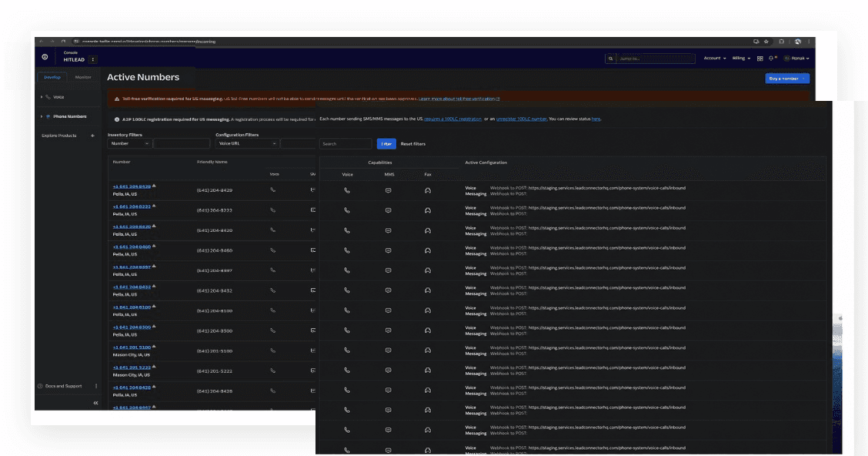Click Reset filters

[413, 144]
